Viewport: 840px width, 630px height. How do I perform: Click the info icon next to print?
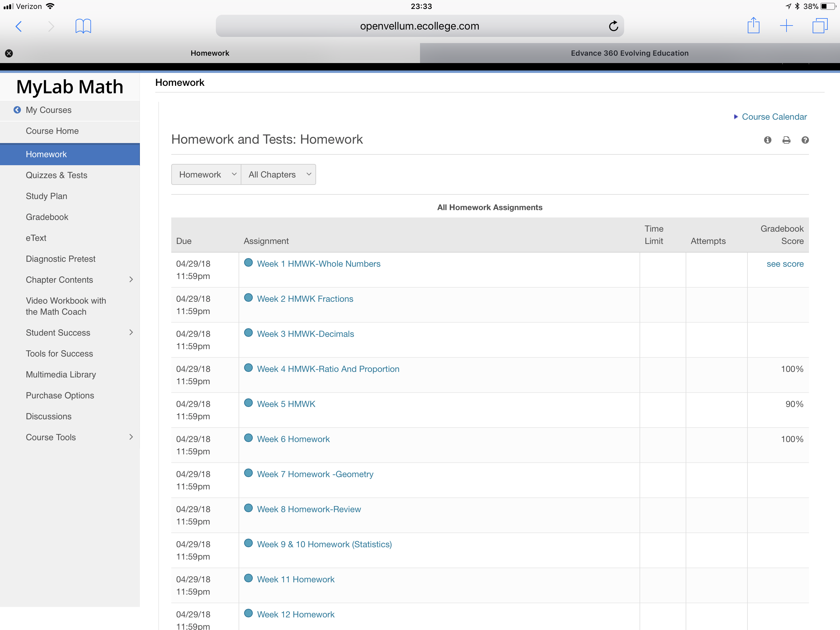(767, 140)
